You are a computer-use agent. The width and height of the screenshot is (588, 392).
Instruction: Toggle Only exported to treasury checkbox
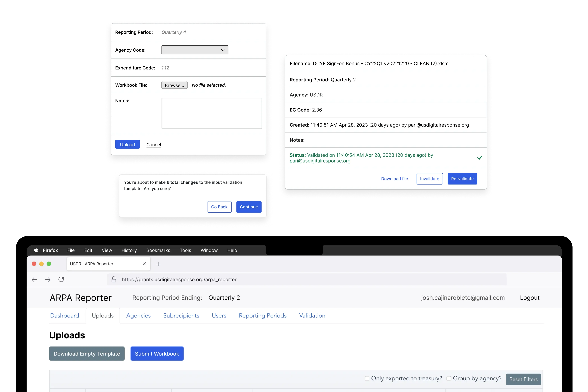click(367, 378)
